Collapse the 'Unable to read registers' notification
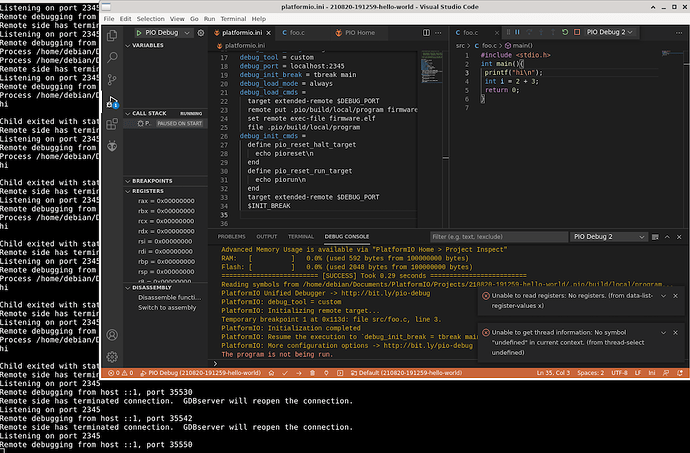The image size is (690, 453). (663, 296)
